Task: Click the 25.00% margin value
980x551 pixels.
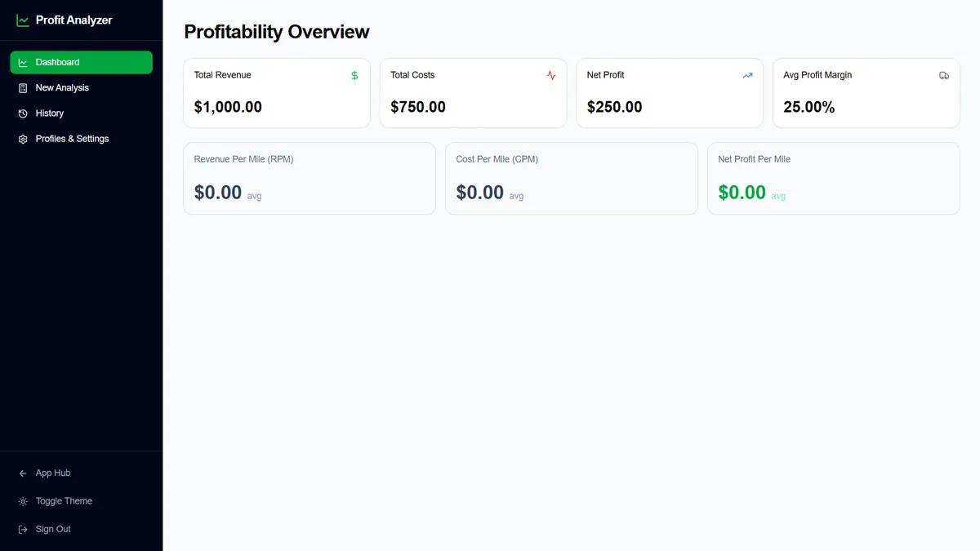Action: coord(809,107)
